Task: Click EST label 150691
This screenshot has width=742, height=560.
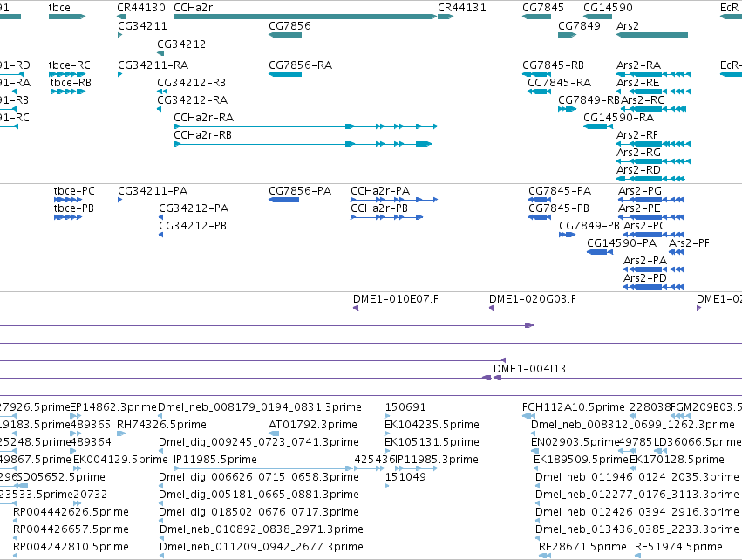Action: 405,407
